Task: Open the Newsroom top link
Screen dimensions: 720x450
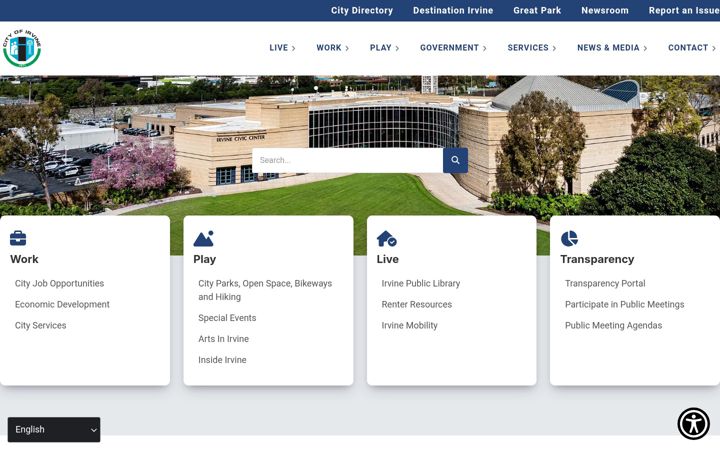Action: (605, 11)
